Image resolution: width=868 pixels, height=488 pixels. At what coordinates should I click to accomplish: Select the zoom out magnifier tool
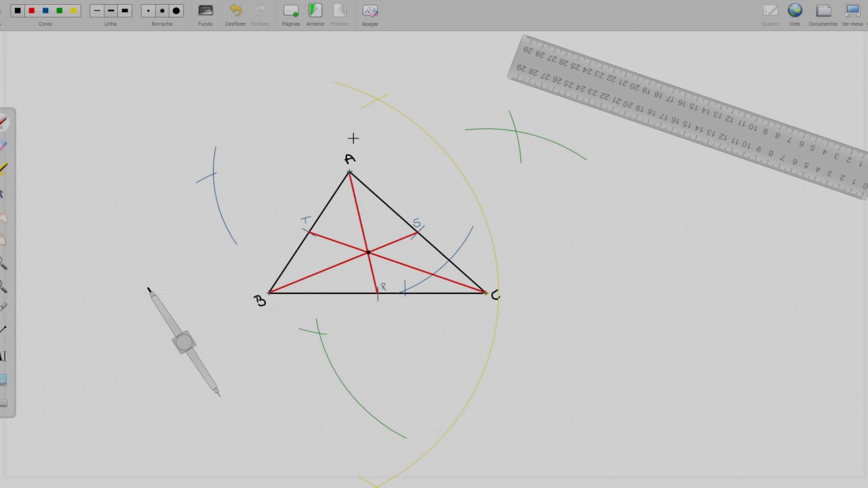tap(3, 286)
